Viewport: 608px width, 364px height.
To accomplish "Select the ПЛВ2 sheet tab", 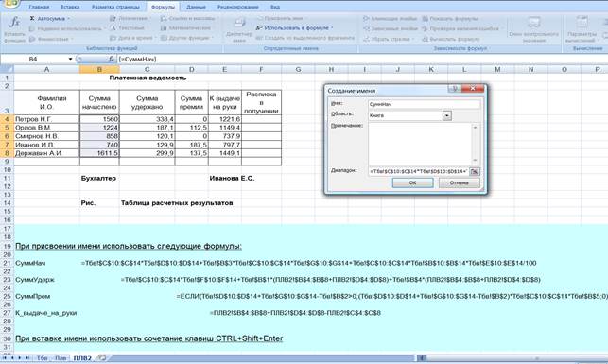I will [x=82, y=358].
